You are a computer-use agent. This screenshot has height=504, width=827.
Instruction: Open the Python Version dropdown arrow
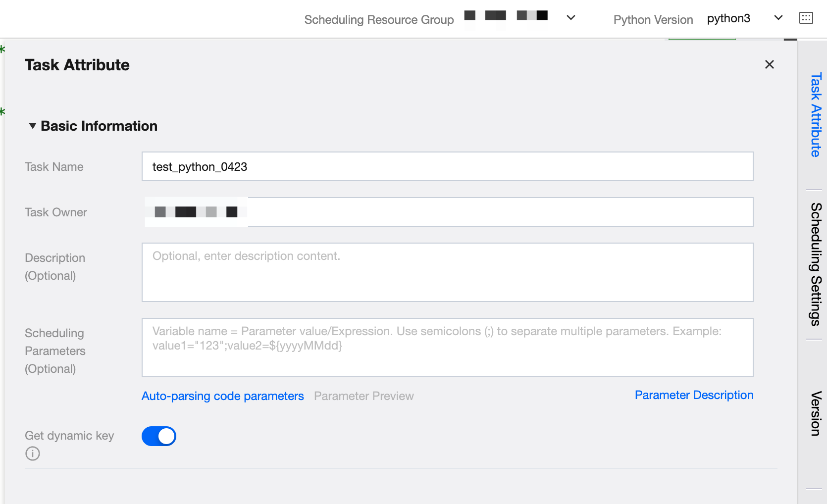[x=778, y=18]
